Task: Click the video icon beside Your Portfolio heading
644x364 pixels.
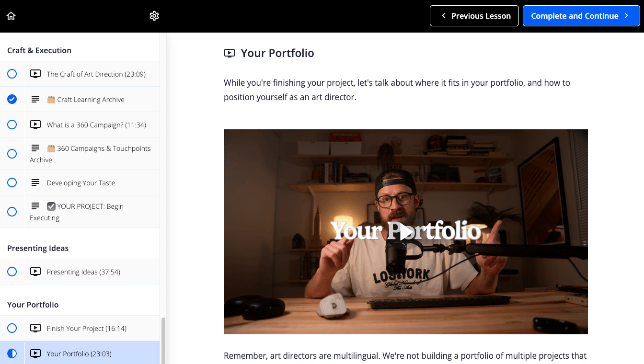Action: point(230,53)
